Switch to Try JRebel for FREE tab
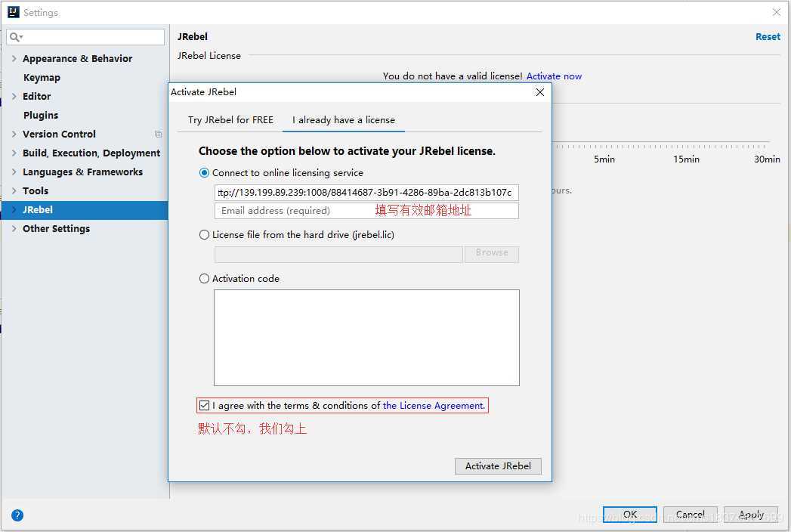The image size is (791, 532). point(230,120)
